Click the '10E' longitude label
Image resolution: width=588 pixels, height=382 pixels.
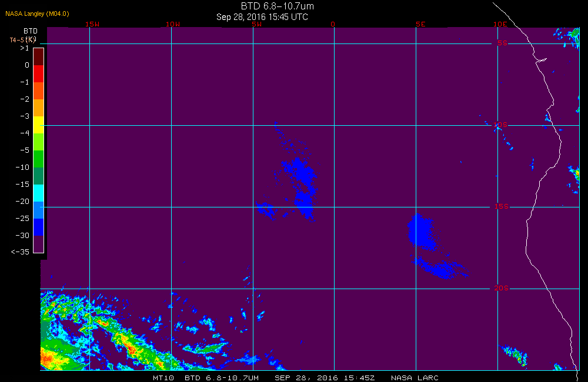tap(500, 24)
